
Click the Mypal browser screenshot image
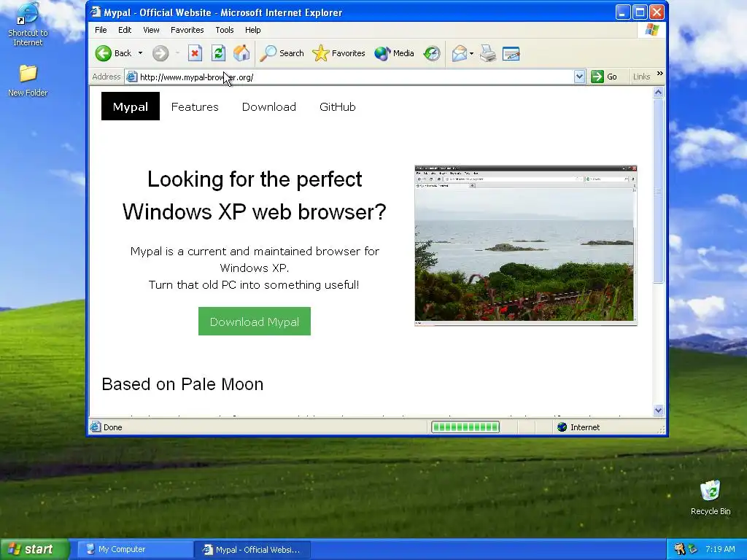pyautogui.click(x=526, y=246)
